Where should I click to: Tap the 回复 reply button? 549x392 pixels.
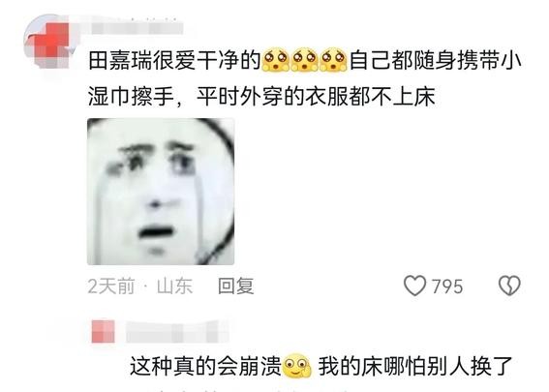point(236,286)
